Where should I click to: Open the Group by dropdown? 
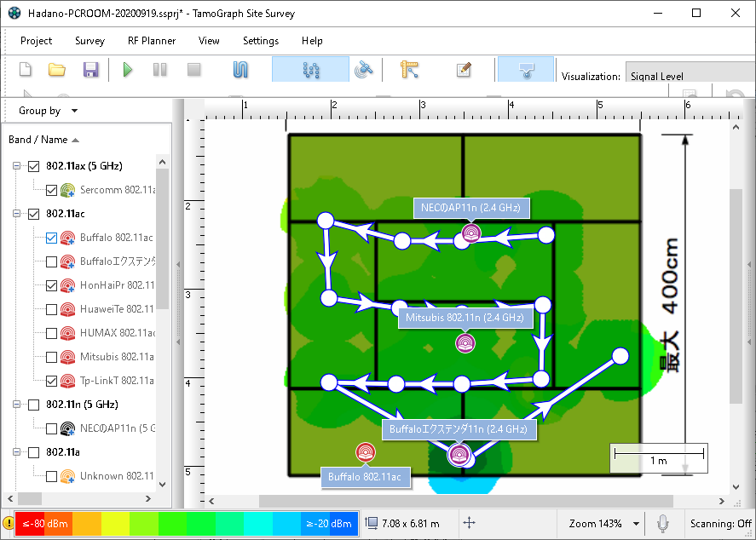(48, 111)
